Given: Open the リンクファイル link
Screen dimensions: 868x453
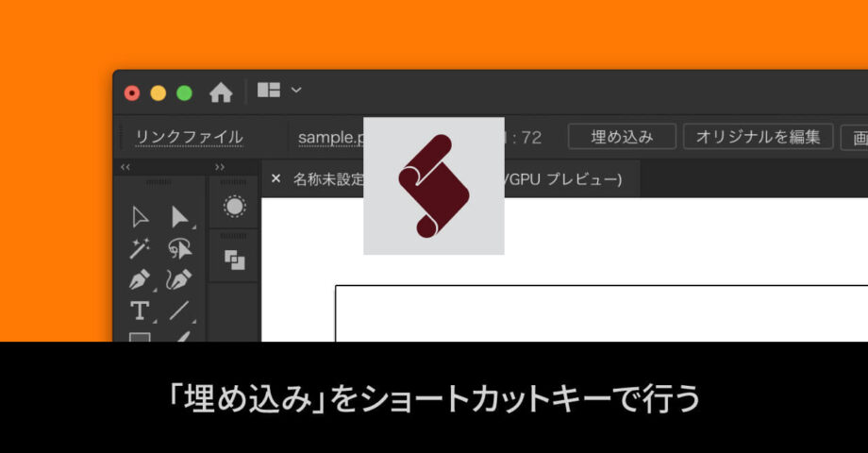Looking at the screenshot, I should (x=190, y=138).
